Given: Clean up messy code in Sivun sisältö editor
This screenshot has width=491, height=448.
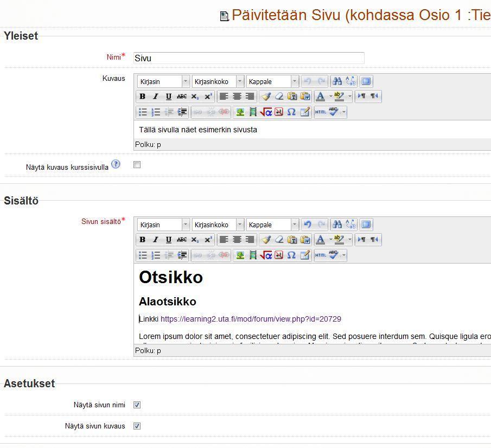Looking at the screenshot, I should click(266, 240).
